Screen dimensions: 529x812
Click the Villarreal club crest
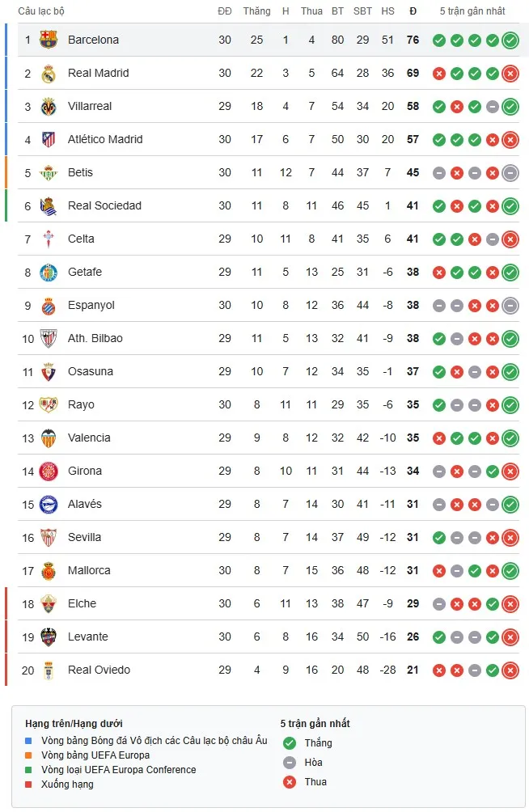pos(49,106)
